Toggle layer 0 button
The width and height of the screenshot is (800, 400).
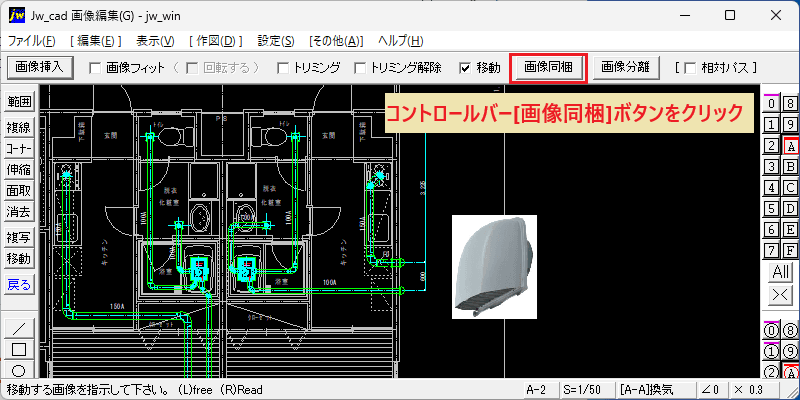pos(772,104)
